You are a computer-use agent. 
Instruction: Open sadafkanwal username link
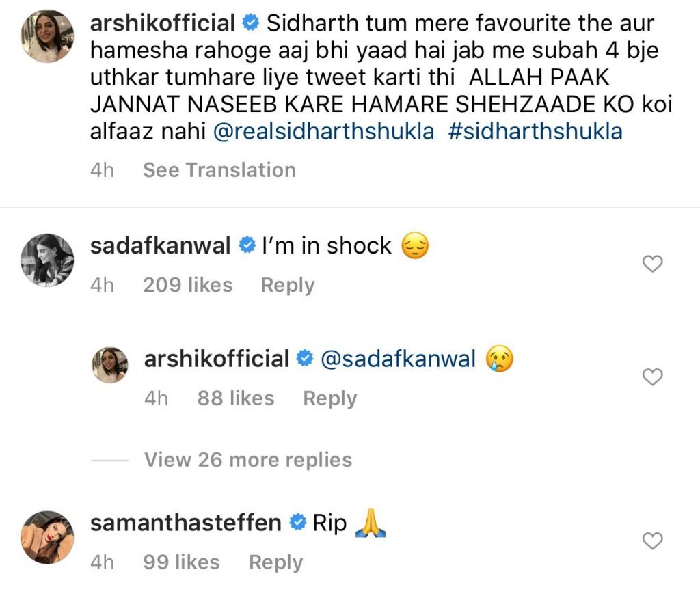160,246
